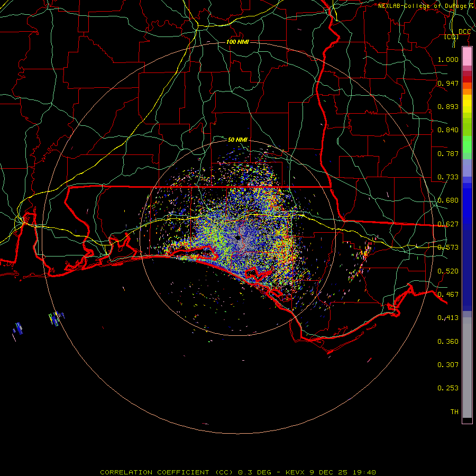The height and width of the screenshot is (476, 476).
Task: Select the 0.893 legend value
Action: click(448, 106)
